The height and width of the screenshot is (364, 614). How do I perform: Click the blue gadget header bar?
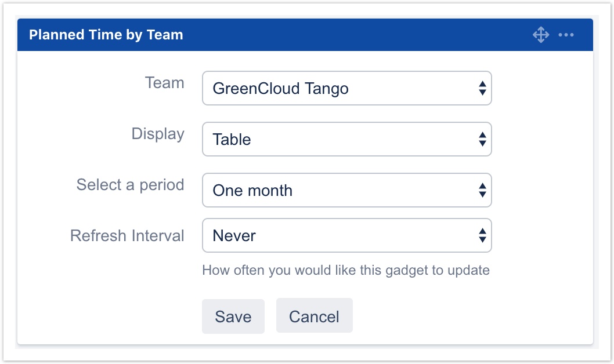point(348,35)
